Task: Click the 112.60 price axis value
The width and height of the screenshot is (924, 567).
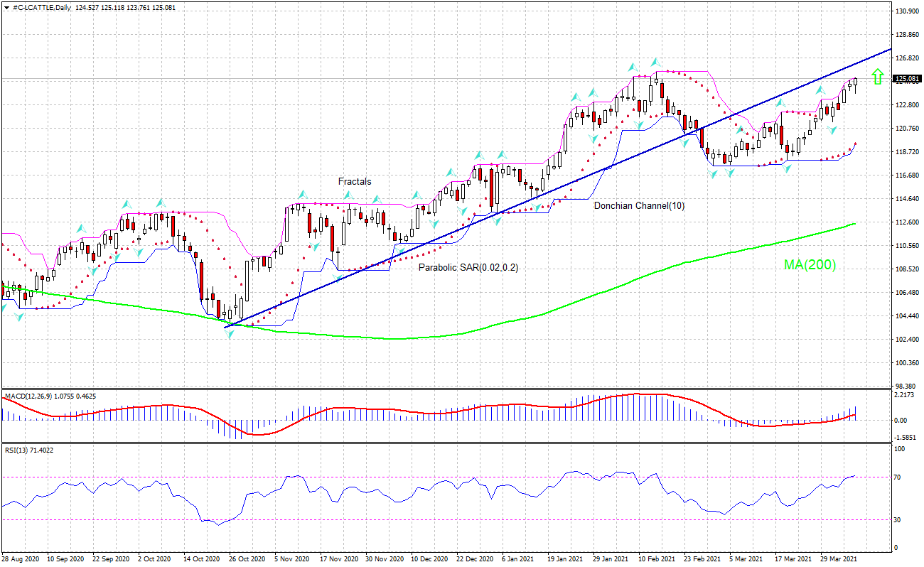Action: [x=907, y=222]
